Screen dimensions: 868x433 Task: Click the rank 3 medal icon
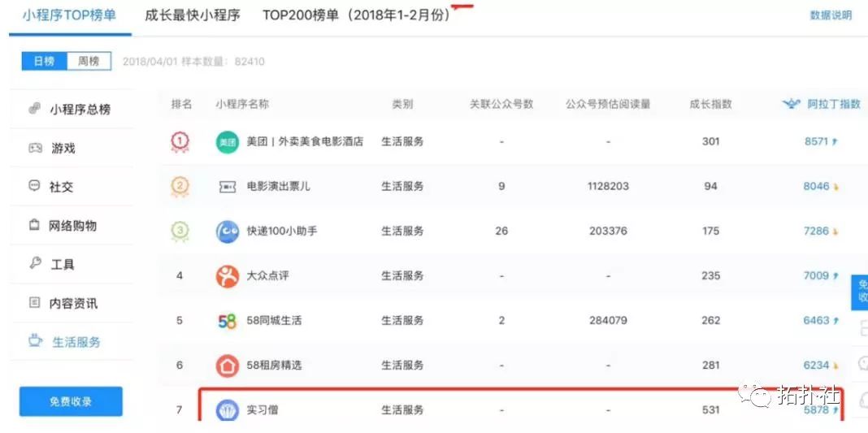click(180, 232)
